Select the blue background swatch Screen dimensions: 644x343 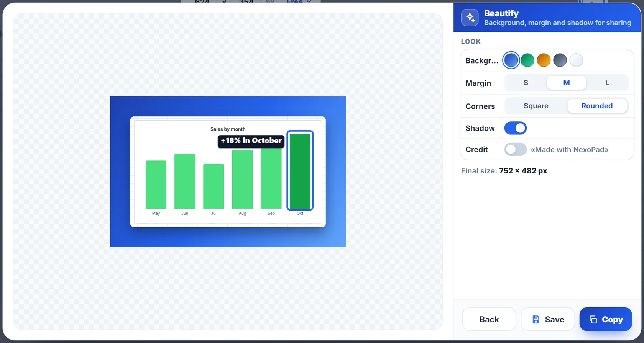click(x=511, y=60)
